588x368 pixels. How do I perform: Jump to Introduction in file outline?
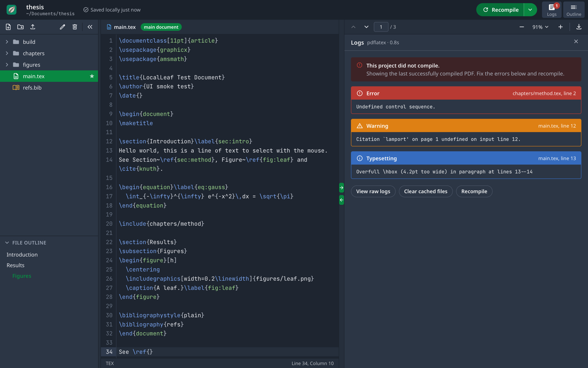pos(22,255)
